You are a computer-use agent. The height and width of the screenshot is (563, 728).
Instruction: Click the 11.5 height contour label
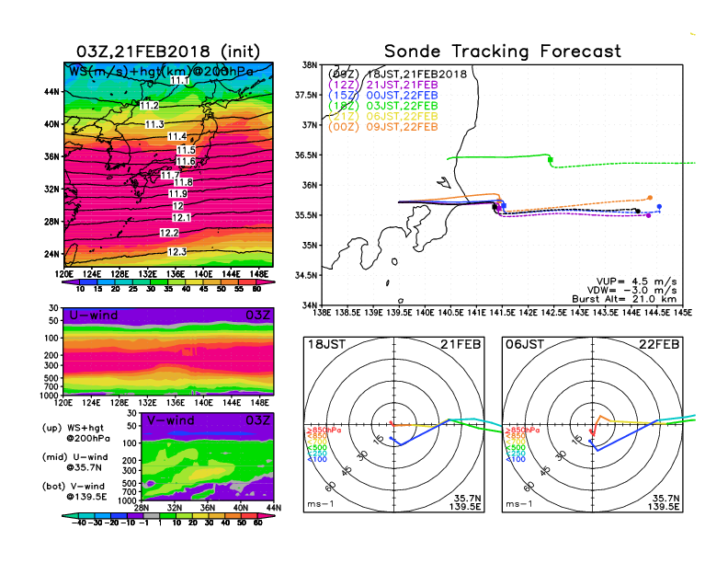click(x=186, y=150)
